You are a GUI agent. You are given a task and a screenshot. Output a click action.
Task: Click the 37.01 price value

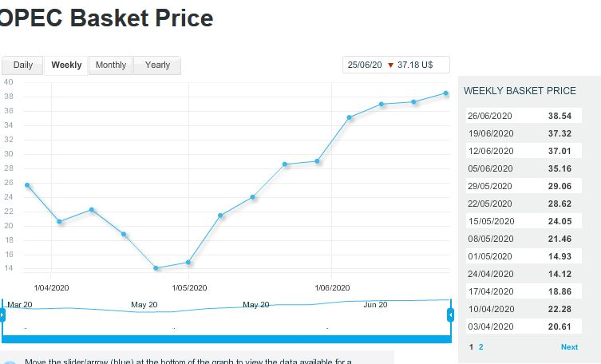(x=559, y=151)
